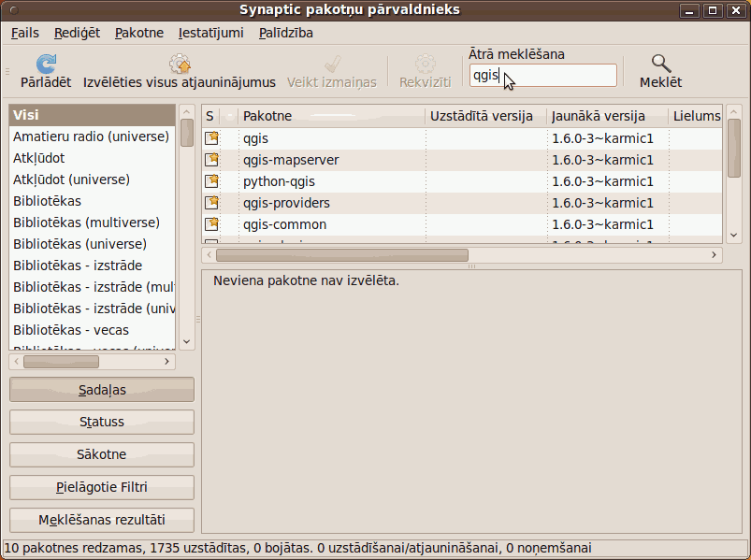
Task: Click the status bar package count text
Action: [297, 548]
